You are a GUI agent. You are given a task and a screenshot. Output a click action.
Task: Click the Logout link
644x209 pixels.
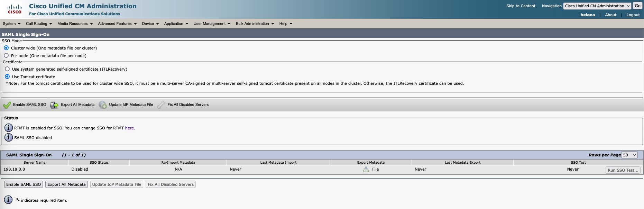[633, 15]
